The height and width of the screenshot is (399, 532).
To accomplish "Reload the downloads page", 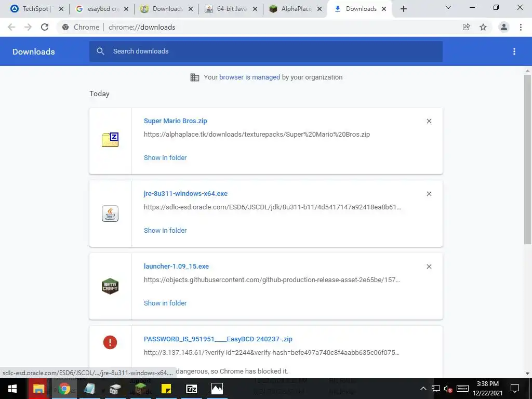I will (x=45, y=27).
